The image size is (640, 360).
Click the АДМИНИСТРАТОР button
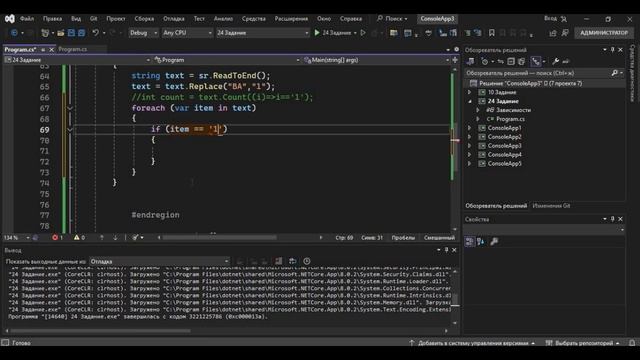[604, 33]
